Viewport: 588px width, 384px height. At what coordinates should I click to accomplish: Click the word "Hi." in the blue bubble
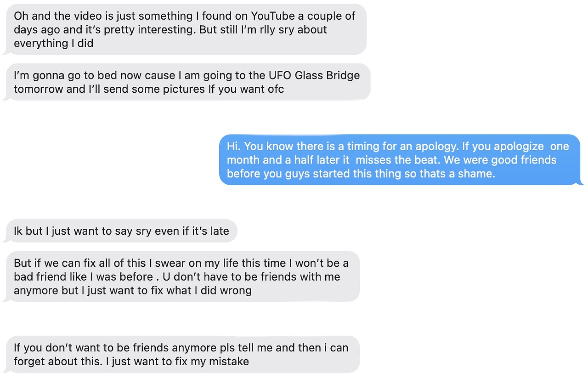pyautogui.click(x=234, y=146)
